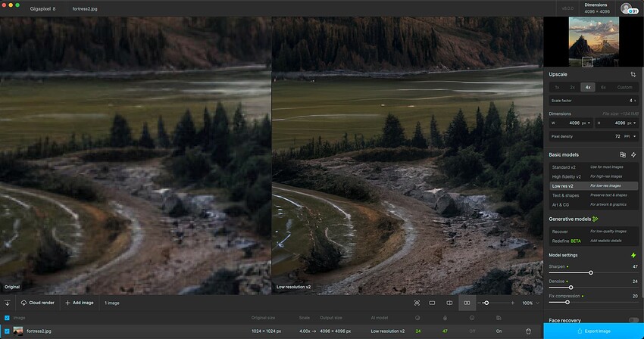
Task: Click the fortress2.jpg row thumbnail
Action: pos(18,331)
